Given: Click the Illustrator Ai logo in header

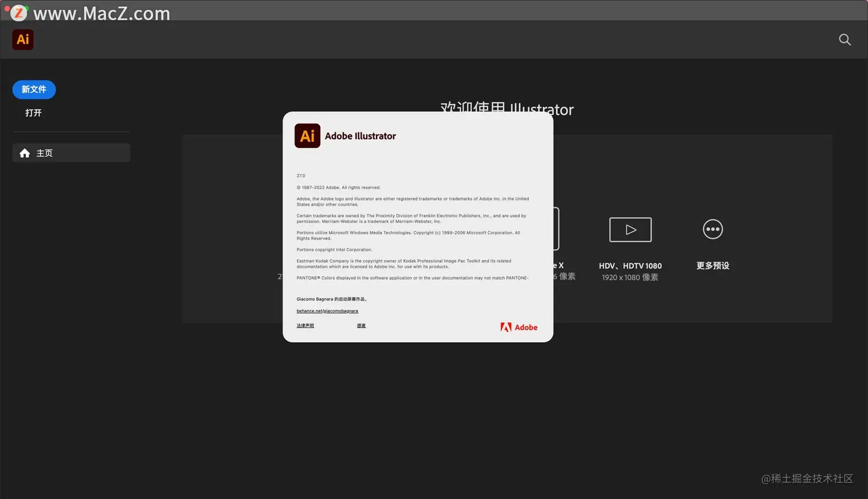Looking at the screenshot, I should (x=23, y=40).
